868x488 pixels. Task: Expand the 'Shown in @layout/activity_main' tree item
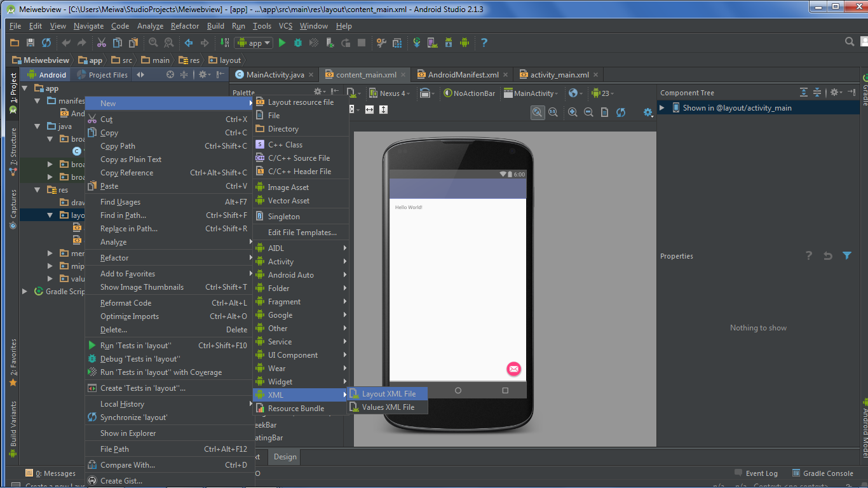coord(661,107)
